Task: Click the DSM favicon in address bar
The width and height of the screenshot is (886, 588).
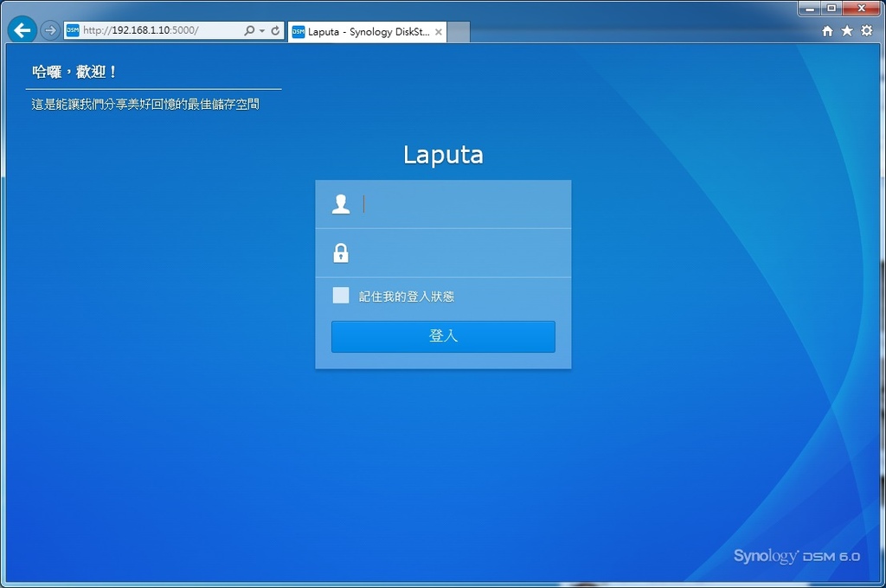Action: pyautogui.click(x=73, y=30)
